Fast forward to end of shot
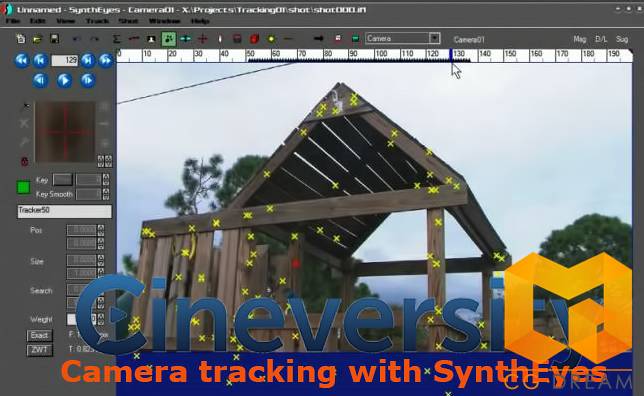Image resolution: width=644 pixels, height=396 pixels. pos(106,60)
